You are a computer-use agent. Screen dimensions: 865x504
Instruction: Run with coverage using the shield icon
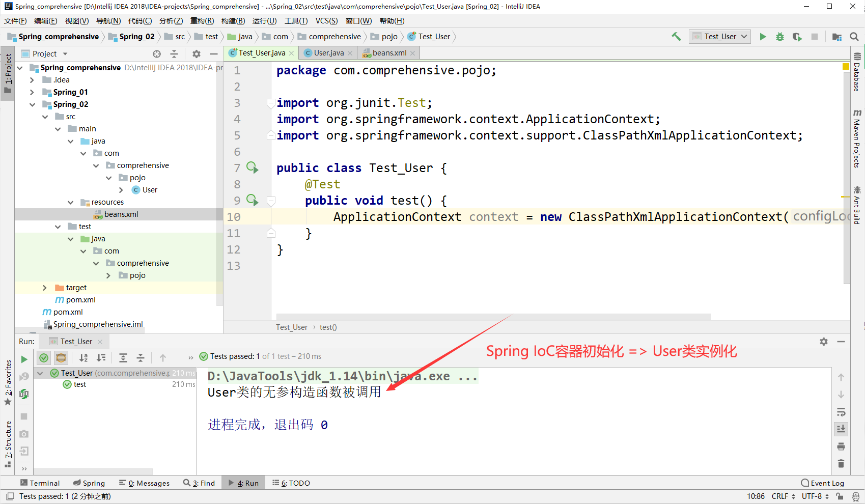point(797,37)
